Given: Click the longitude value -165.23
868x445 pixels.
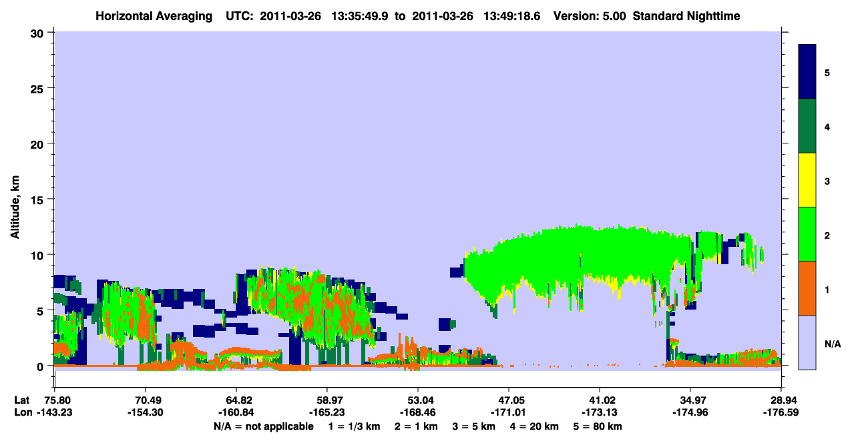Looking at the screenshot, I should (327, 412).
